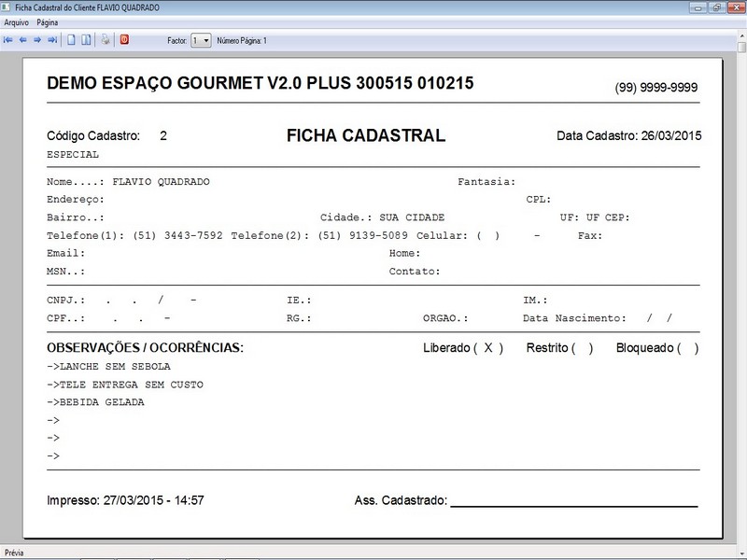Print the report with printer icon
The height and width of the screenshot is (560, 747).
[x=106, y=40]
